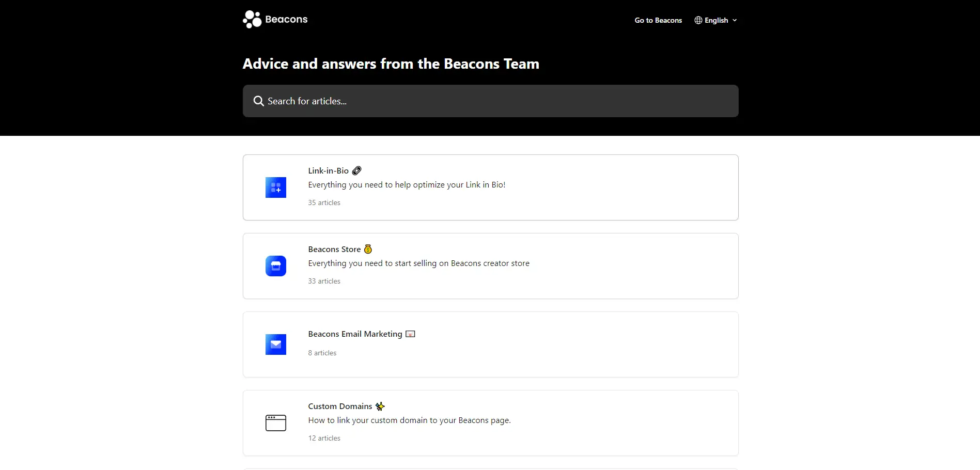Open the Go to Beacons link
The image size is (980, 470).
658,20
